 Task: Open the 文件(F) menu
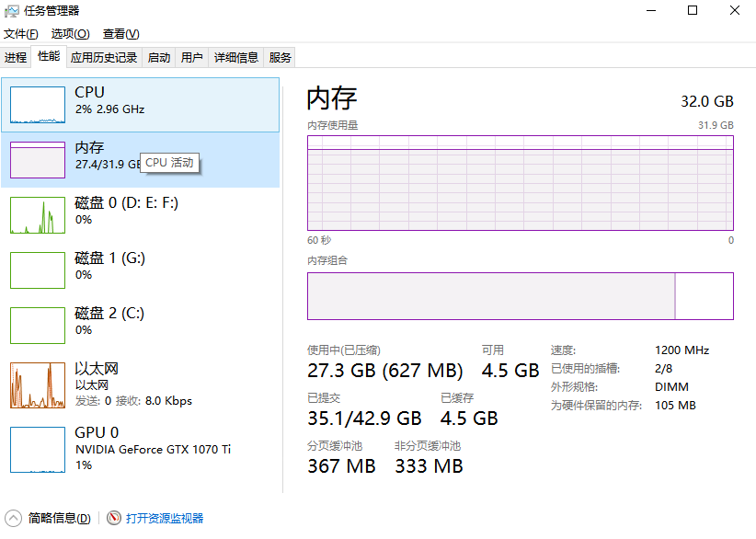click(21, 34)
